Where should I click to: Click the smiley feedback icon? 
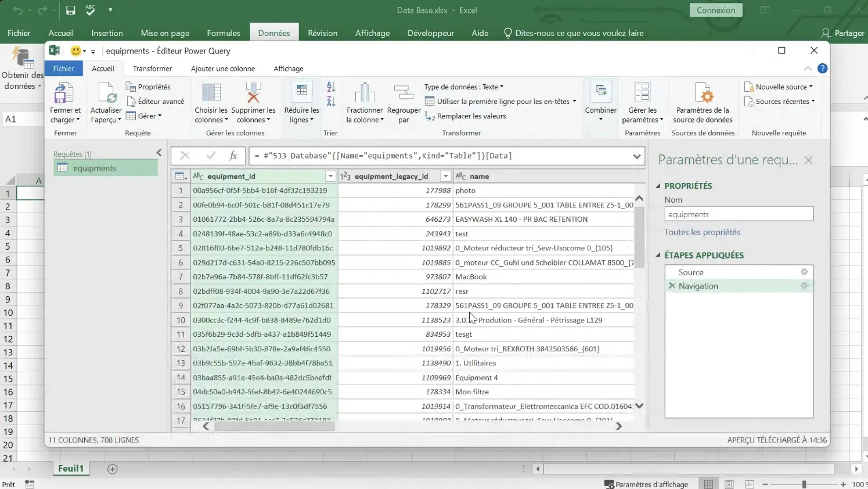point(76,51)
